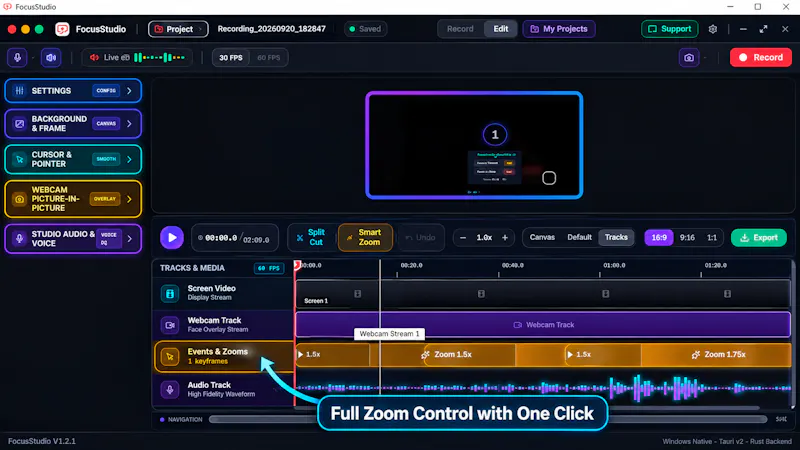Click the Webcam PiP camera icon

[19, 199]
